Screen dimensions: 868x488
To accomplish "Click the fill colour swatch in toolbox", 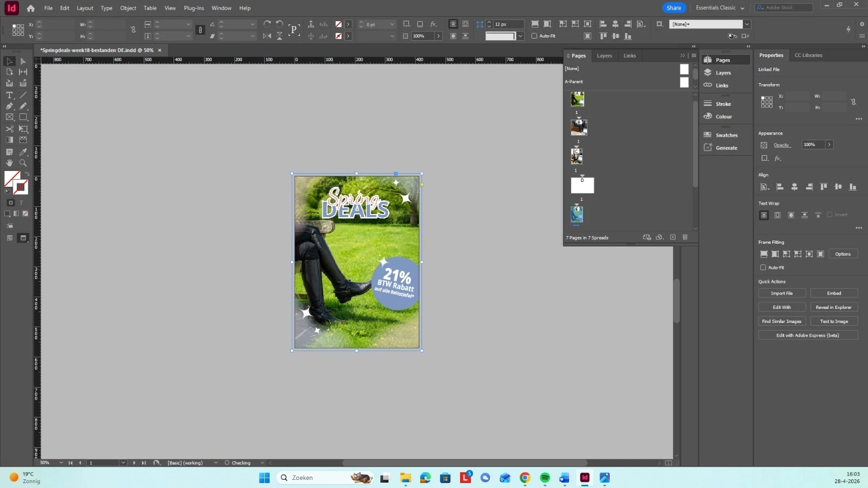I will pos(11,178).
